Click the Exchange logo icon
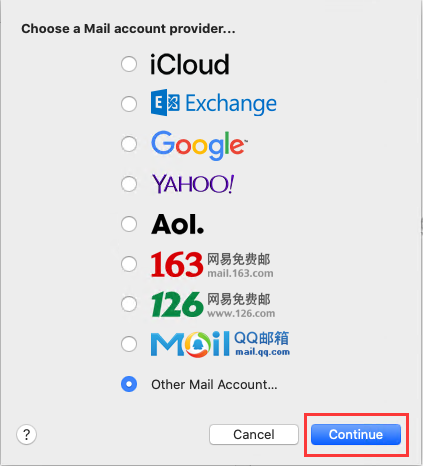 pos(165,103)
